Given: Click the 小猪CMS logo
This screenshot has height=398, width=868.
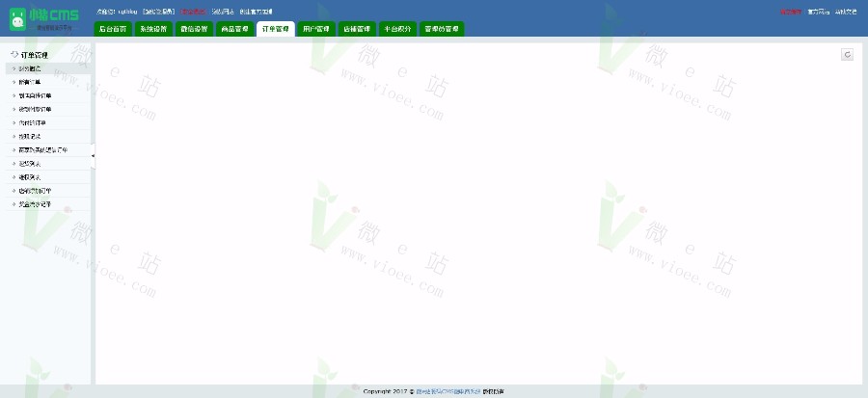Looking at the screenshot, I should [43, 18].
